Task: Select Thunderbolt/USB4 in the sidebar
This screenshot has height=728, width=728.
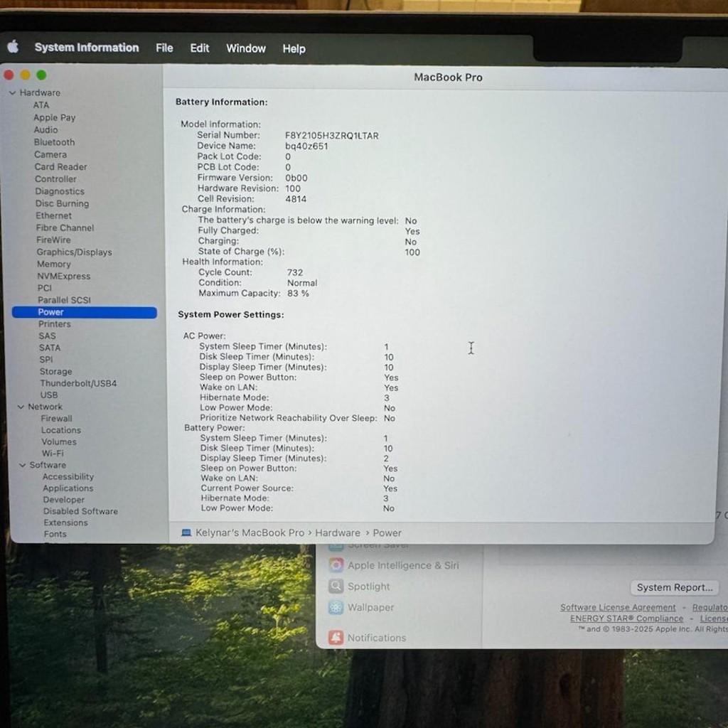Action: coord(78,383)
